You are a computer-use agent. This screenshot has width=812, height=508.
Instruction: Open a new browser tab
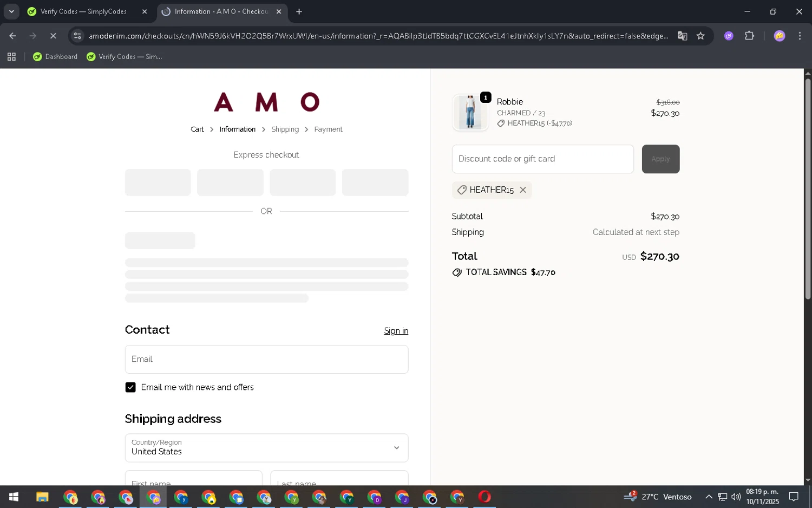point(299,11)
